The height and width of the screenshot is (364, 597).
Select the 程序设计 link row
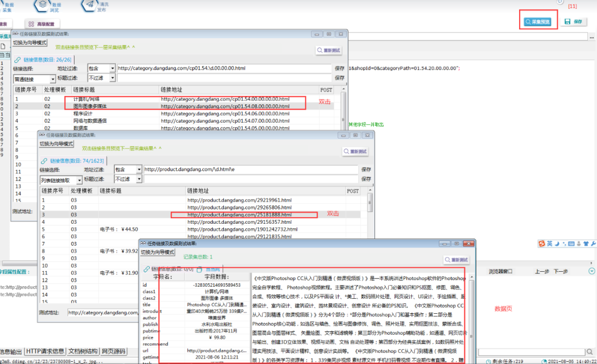(174, 114)
